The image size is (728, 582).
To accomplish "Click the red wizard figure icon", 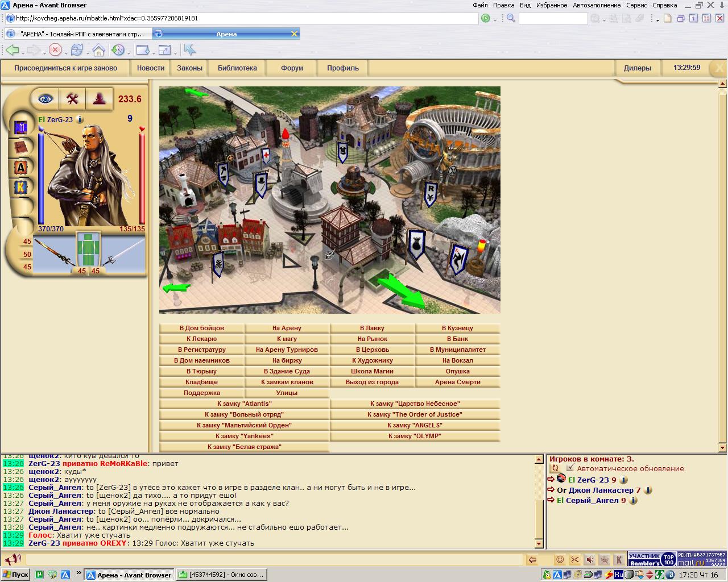I will [100, 99].
